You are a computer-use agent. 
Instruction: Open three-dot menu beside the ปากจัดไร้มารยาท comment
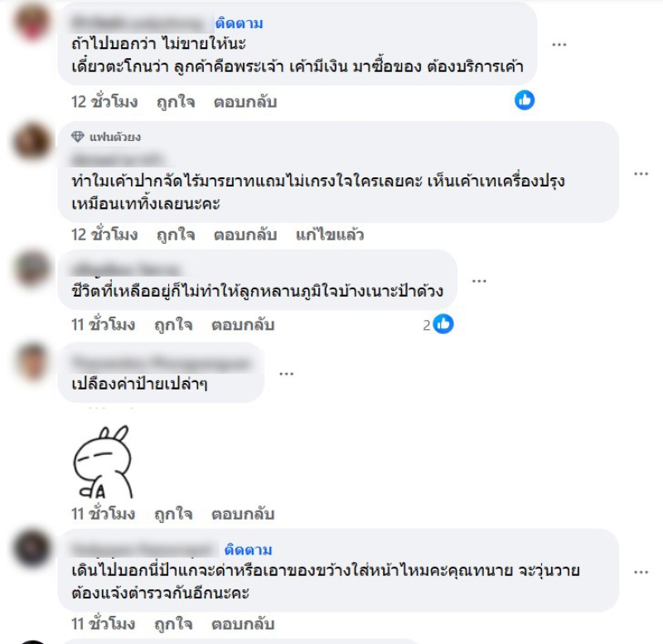point(641,173)
